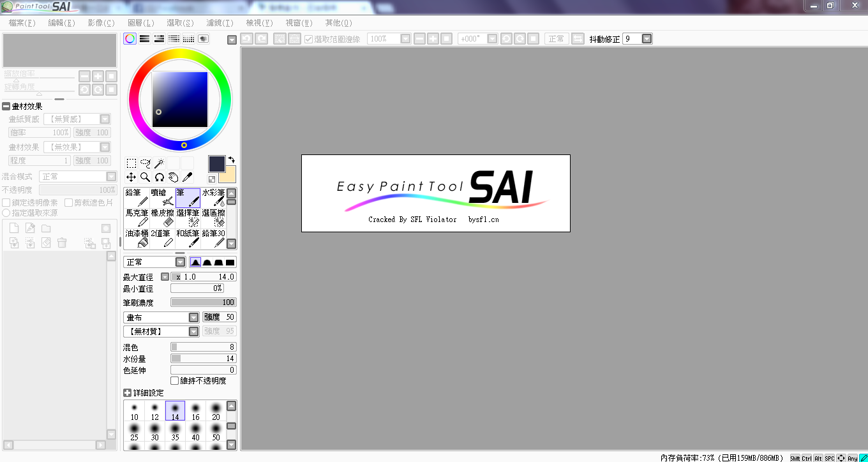Toggle the RGB slider panel
868x462 pixels.
point(145,39)
